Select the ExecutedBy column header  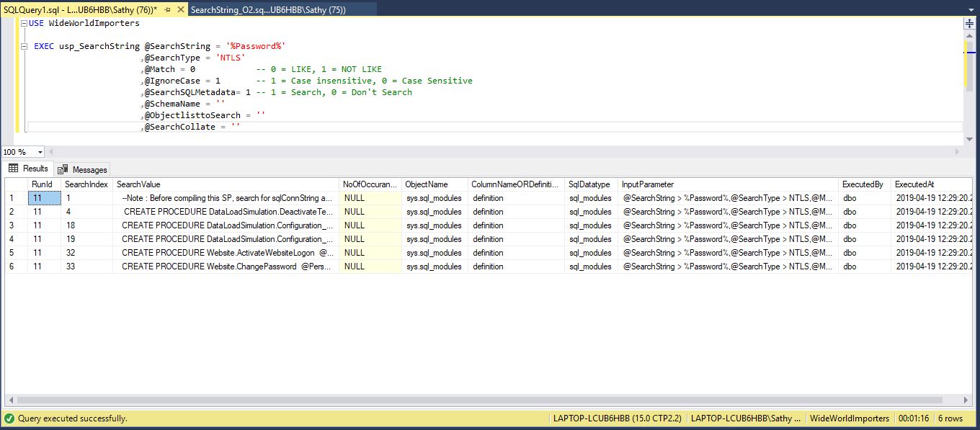[x=865, y=184]
